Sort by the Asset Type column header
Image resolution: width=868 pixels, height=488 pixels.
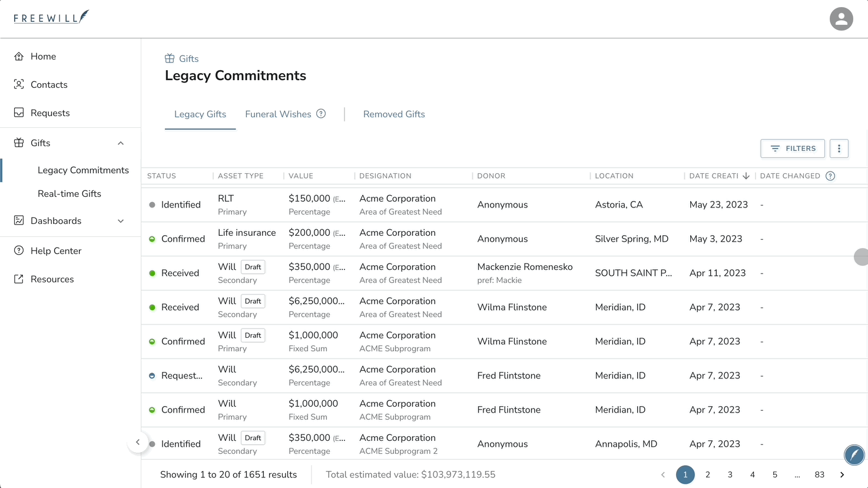tap(241, 176)
